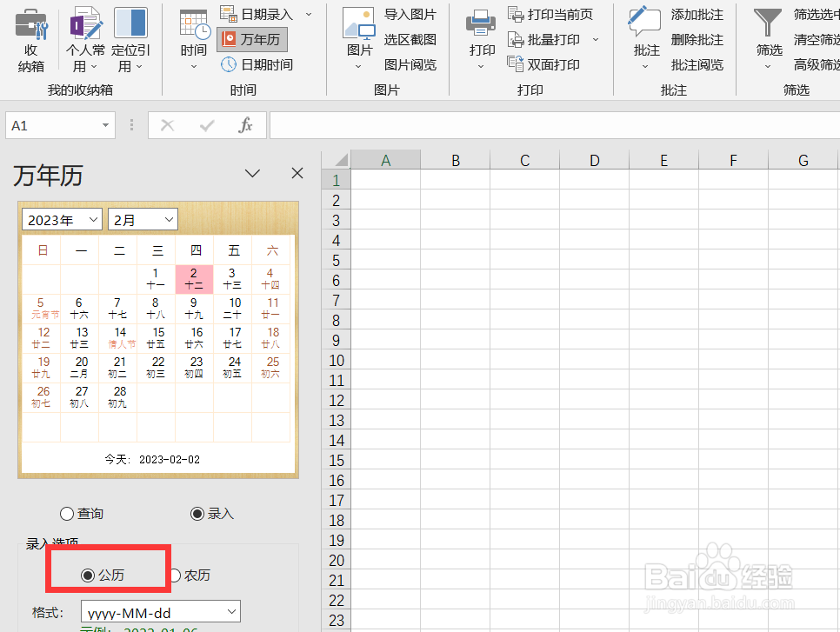The image size is (840, 632).
Task: Select day 20 二月 in the calendar
Action: coord(80,368)
